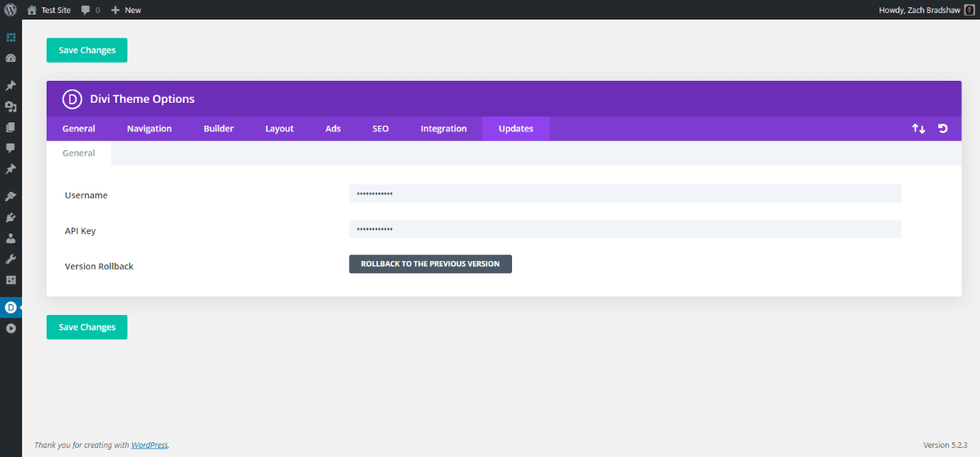Open the WordPress logo menu
The height and width of the screenshot is (457, 980).
click(11, 10)
